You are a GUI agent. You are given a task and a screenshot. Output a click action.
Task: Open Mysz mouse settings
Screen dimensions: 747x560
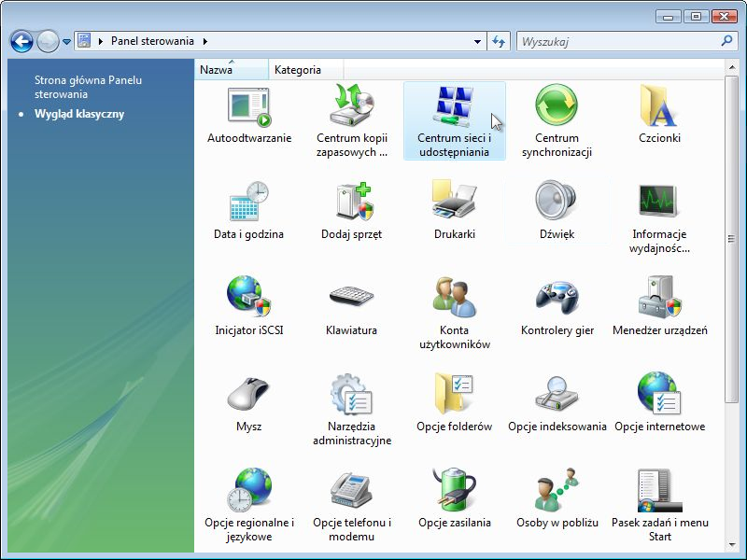click(x=248, y=403)
